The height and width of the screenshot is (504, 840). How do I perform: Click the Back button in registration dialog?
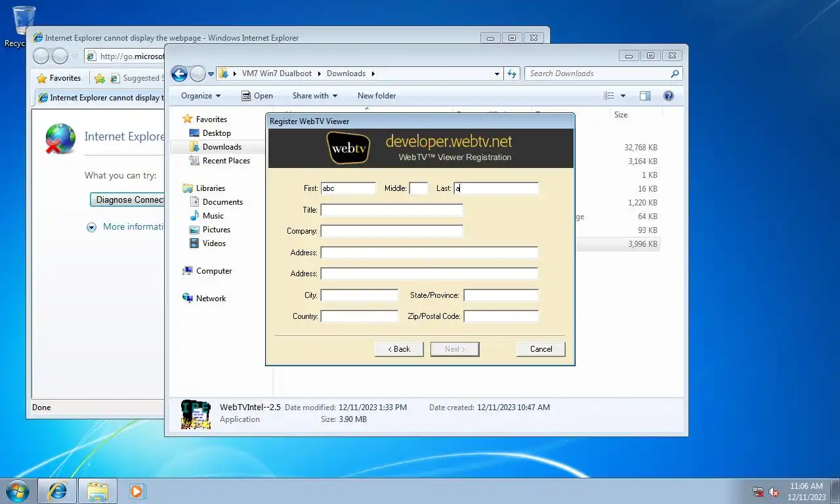(x=399, y=349)
